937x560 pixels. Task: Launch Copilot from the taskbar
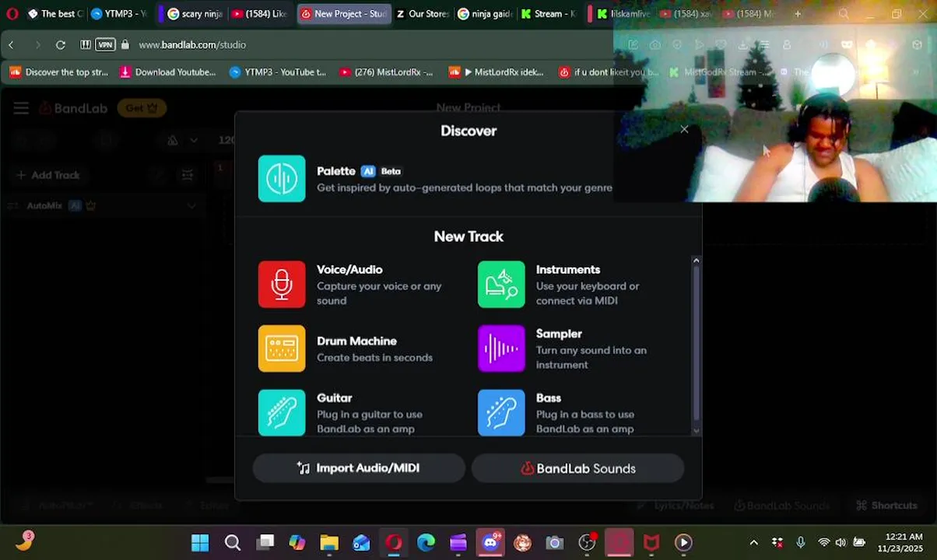(297, 543)
